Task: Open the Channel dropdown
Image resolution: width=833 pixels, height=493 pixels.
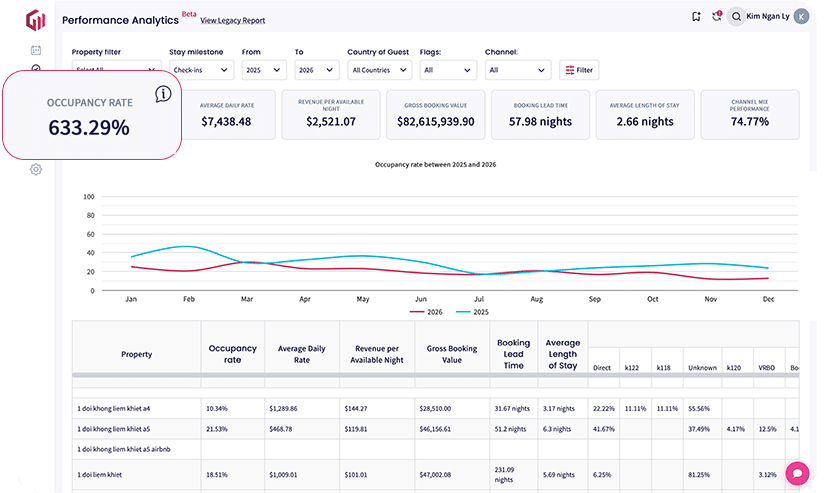Action: pos(517,70)
